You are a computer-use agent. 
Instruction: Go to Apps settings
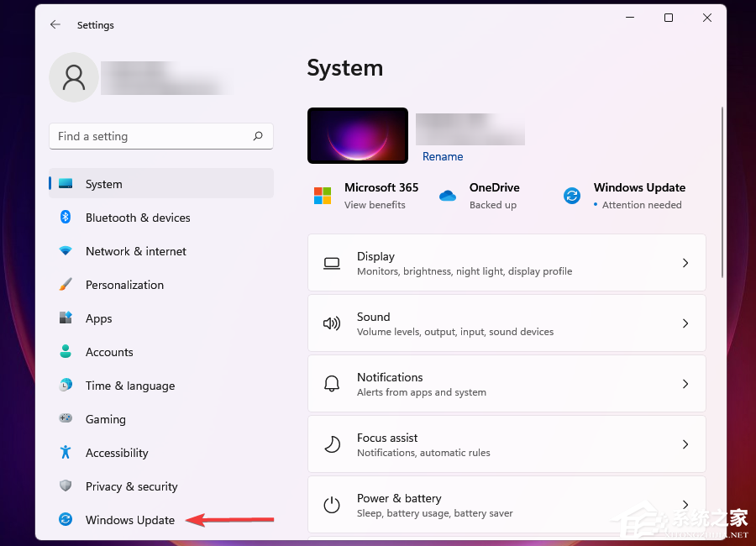98,318
